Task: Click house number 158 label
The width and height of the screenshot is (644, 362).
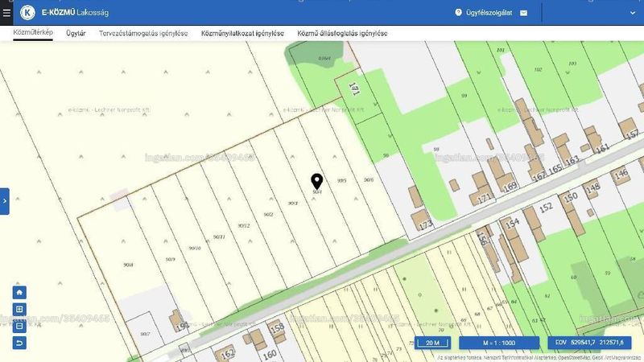Action: (x=277, y=328)
